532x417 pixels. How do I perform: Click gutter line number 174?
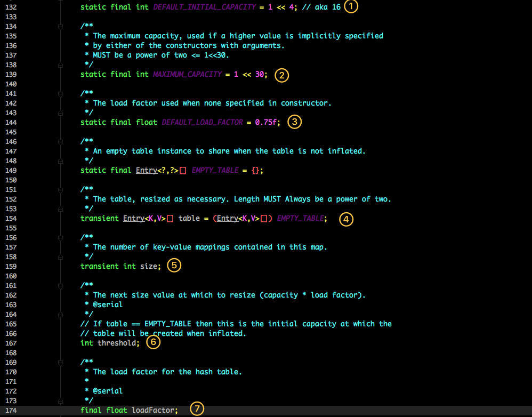11,410
